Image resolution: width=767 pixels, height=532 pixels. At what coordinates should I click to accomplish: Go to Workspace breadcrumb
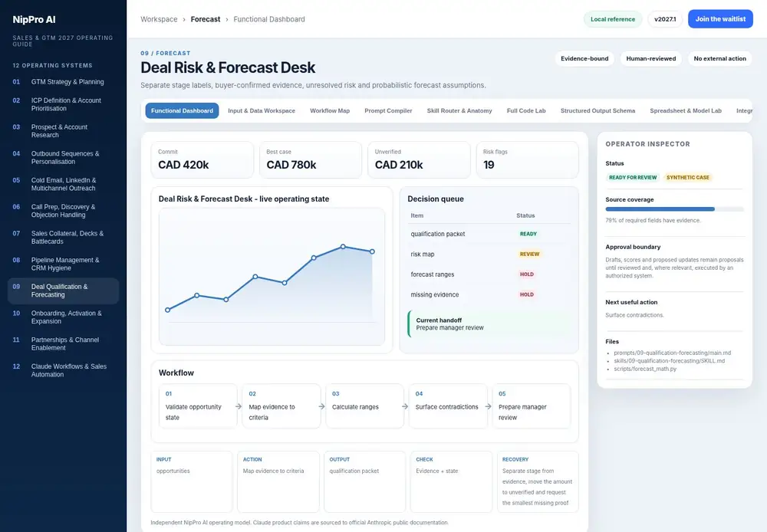[159, 19]
